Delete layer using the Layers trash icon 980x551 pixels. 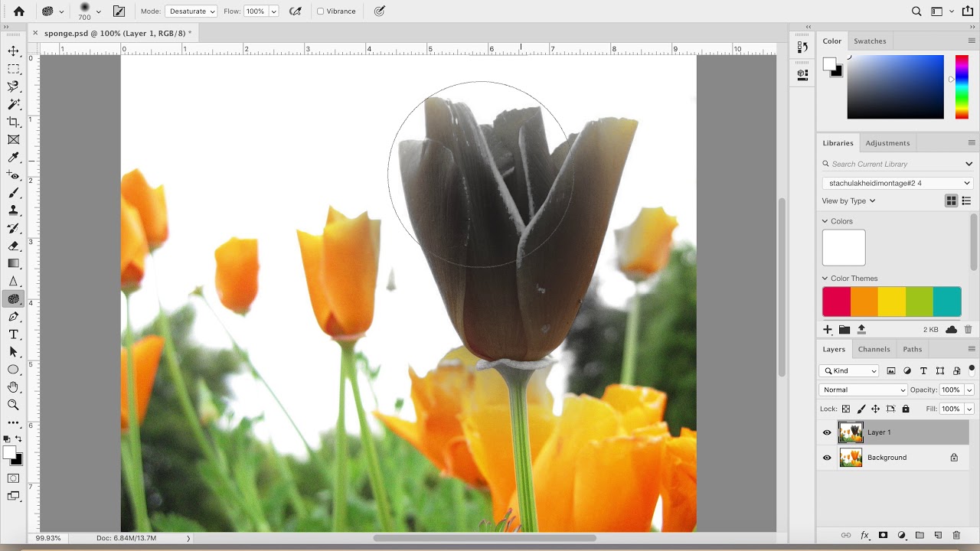pos(958,536)
